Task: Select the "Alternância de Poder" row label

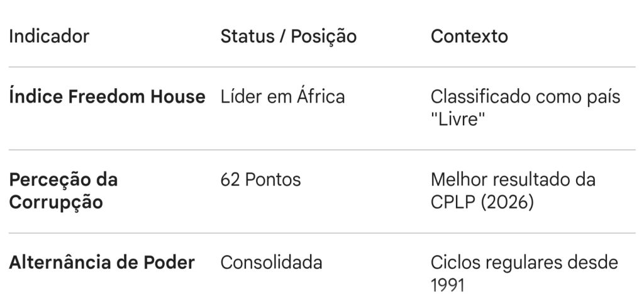Action: pos(102,263)
